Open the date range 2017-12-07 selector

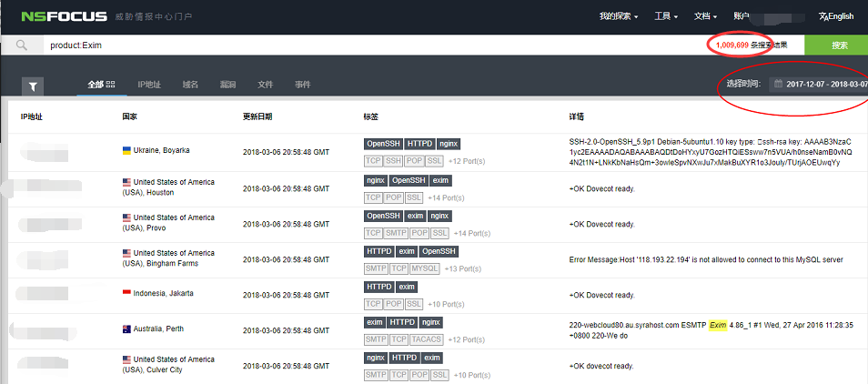point(825,85)
